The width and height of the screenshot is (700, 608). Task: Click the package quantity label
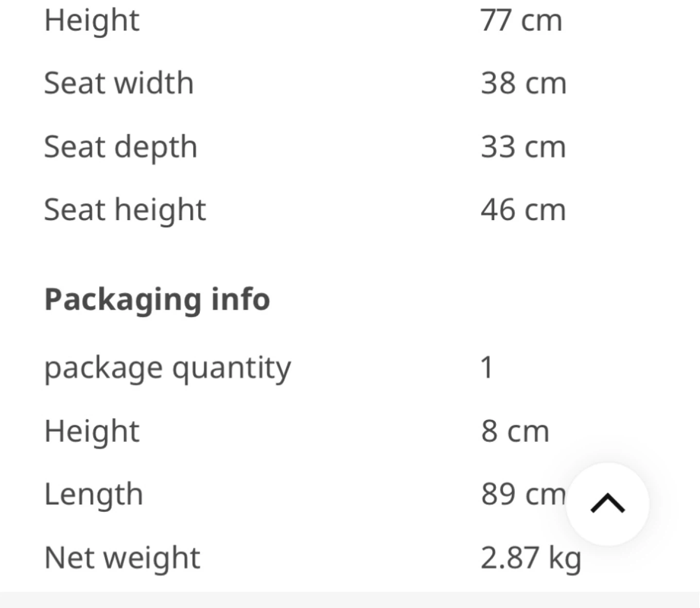click(x=168, y=368)
